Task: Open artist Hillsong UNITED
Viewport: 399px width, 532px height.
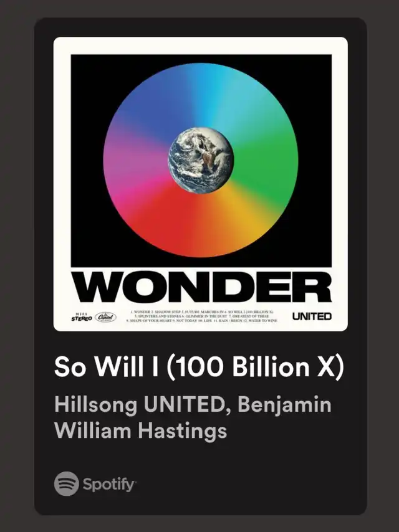Action: (140, 404)
